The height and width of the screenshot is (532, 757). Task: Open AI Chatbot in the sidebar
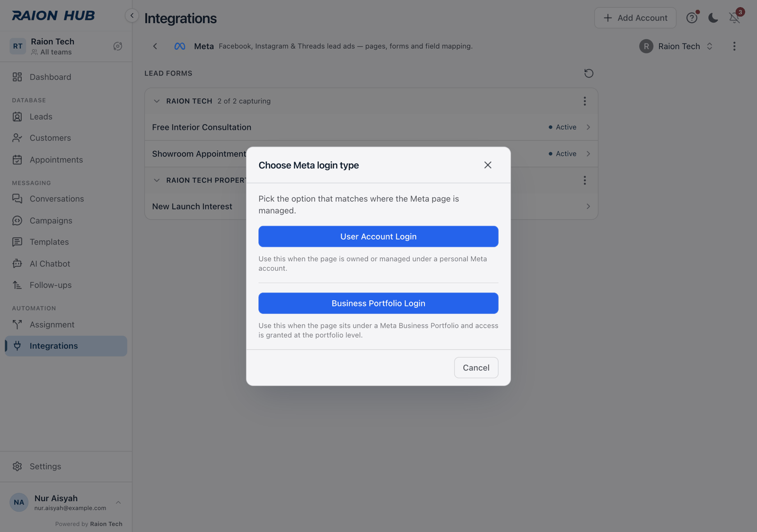coord(66,264)
